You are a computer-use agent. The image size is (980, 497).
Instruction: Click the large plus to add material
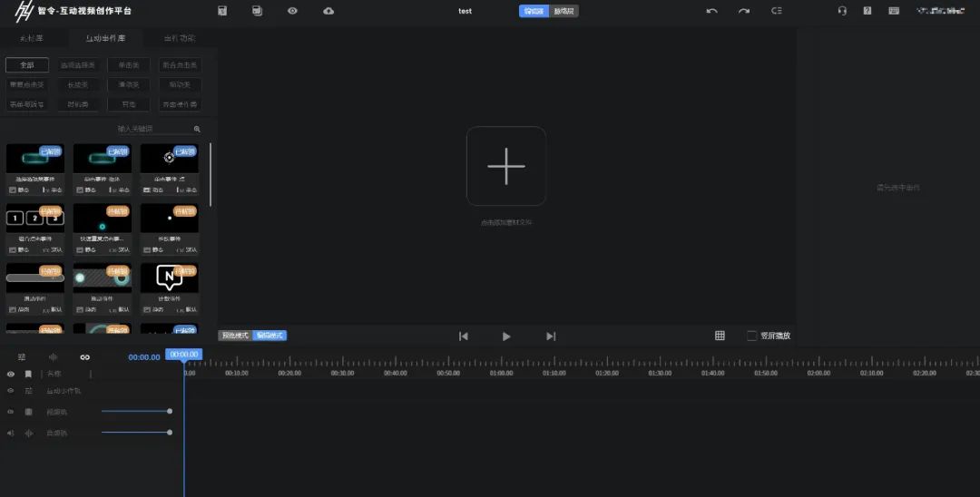tap(506, 166)
